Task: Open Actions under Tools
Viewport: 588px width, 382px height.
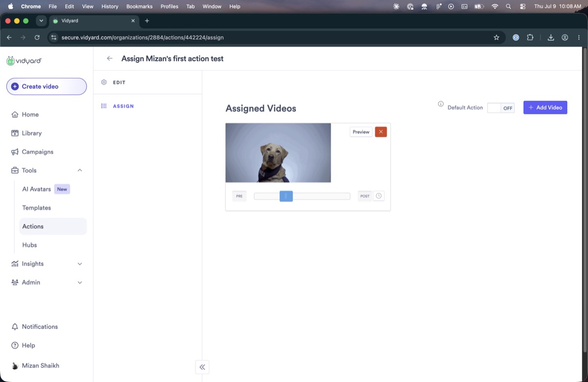Action: click(53, 226)
